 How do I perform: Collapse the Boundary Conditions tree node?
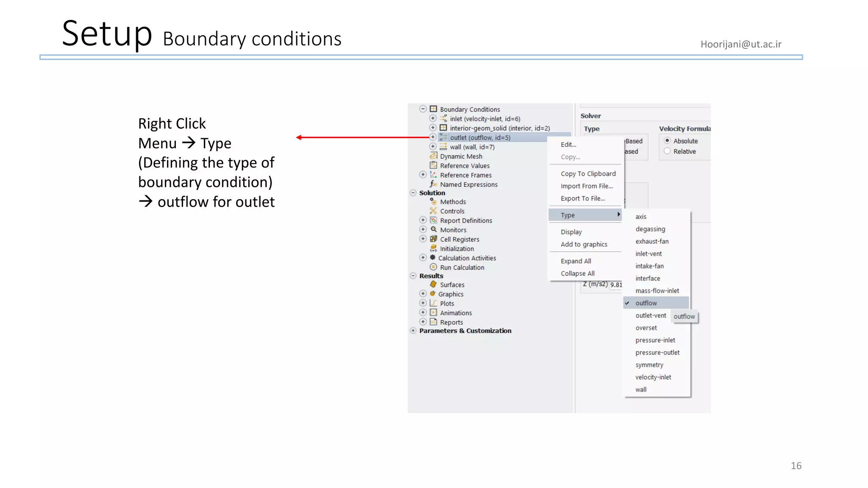coord(423,109)
